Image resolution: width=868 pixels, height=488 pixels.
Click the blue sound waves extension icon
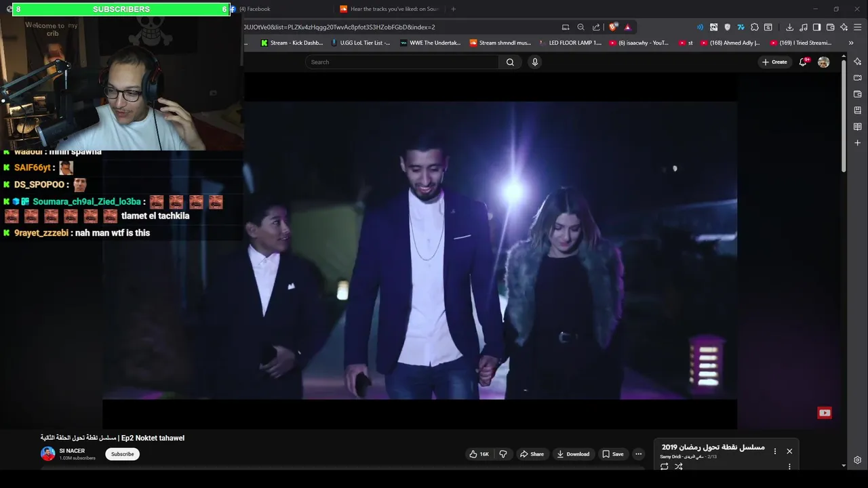[x=700, y=27]
